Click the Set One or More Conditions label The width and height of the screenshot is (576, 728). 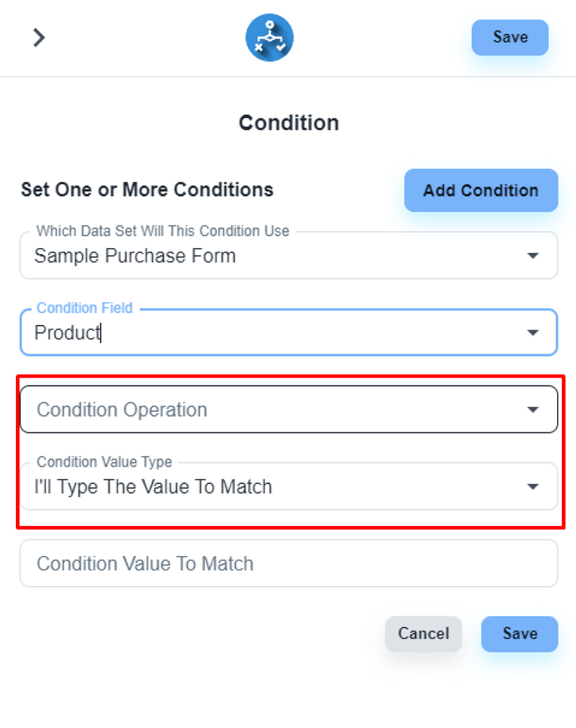pyautogui.click(x=147, y=190)
